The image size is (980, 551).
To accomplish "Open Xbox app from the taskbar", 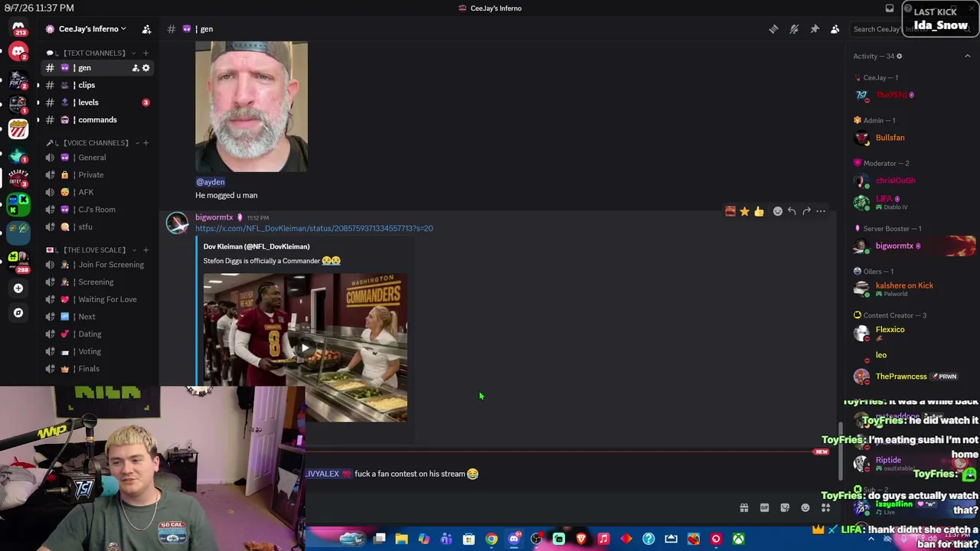I will [738, 540].
